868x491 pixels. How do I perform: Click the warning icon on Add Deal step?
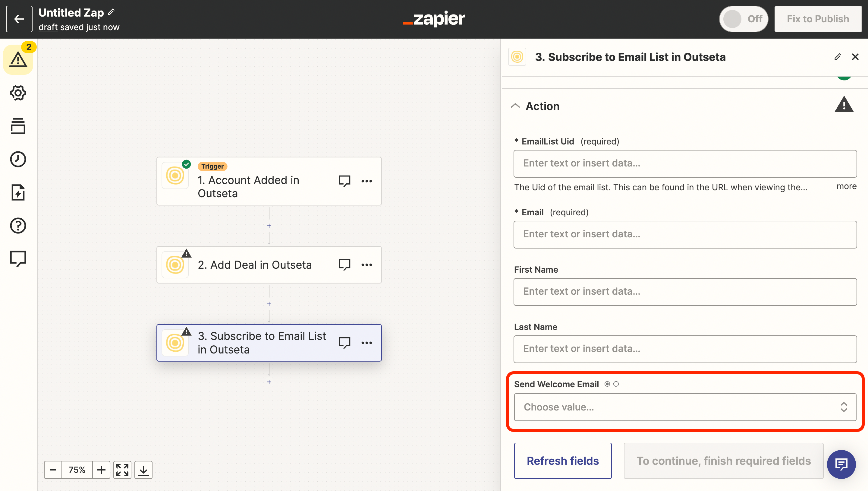point(186,254)
